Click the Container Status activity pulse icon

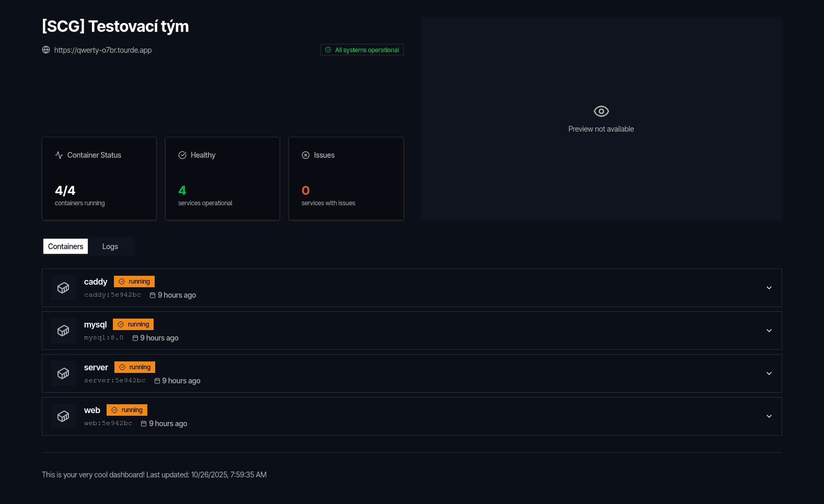click(59, 155)
